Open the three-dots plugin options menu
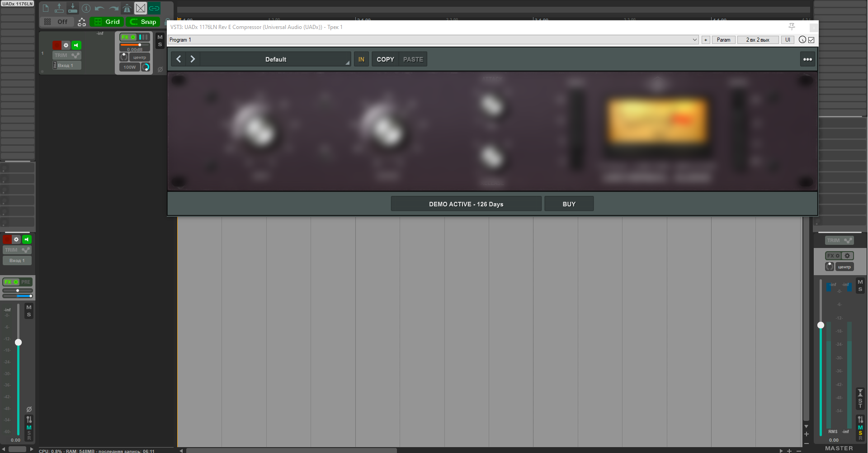The width and height of the screenshot is (868, 453). point(807,59)
